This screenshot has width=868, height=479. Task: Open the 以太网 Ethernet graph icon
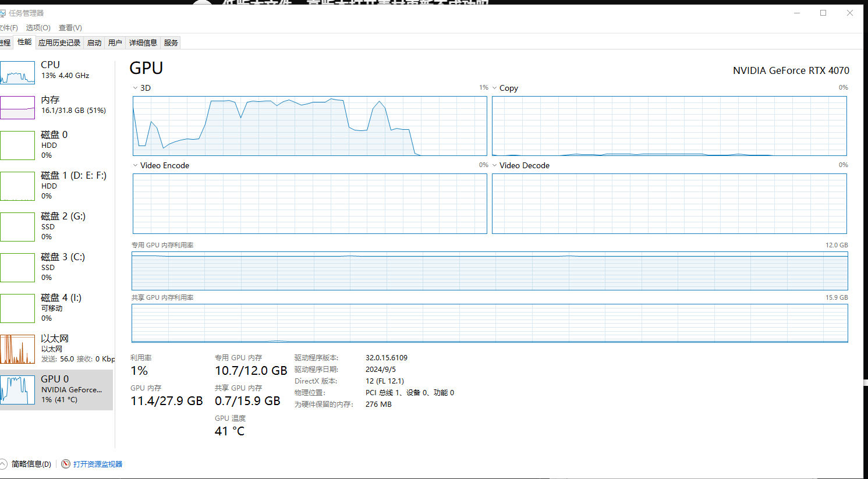[17, 349]
